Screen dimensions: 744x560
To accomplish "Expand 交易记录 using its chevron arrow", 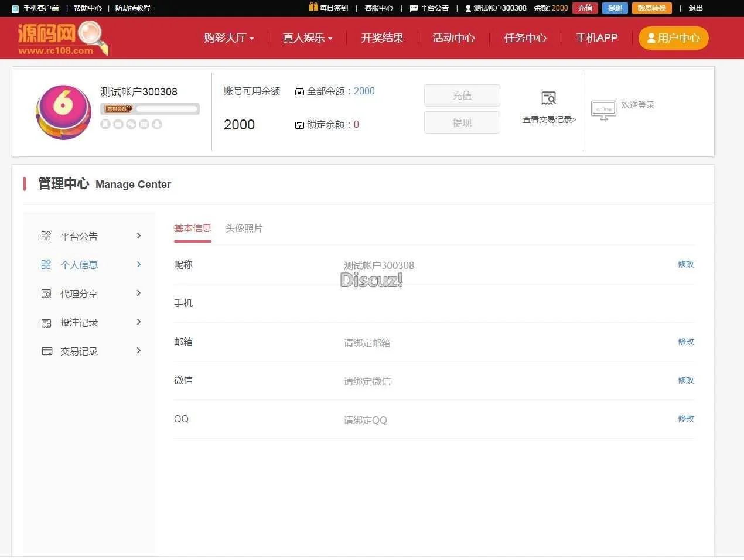I will point(139,350).
